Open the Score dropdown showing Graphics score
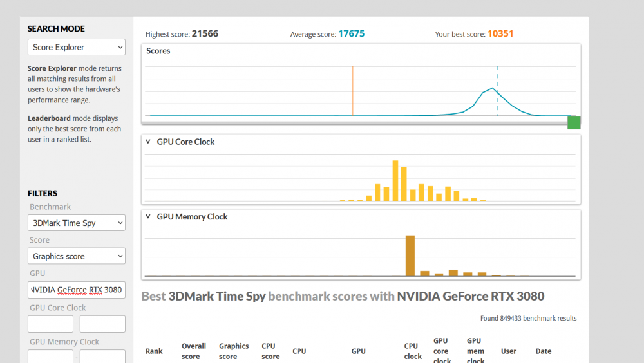 [77, 256]
